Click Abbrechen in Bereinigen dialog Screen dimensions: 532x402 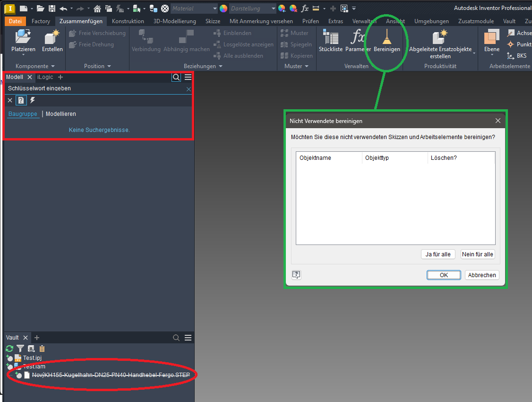point(482,275)
